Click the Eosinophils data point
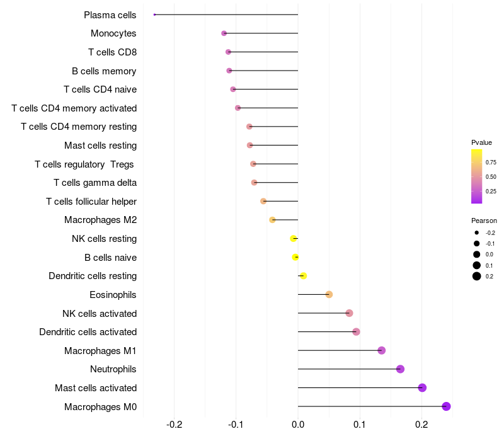The width and height of the screenshot is (504, 441). coord(329,294)
